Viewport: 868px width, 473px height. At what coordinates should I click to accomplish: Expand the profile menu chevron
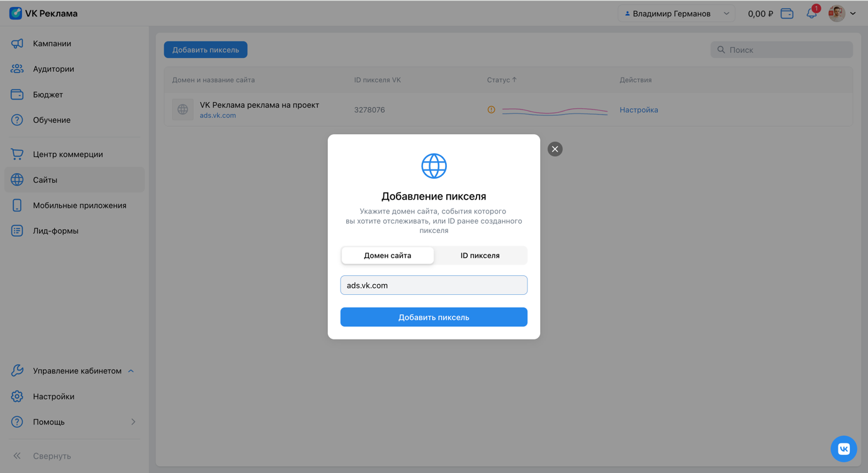853,13
